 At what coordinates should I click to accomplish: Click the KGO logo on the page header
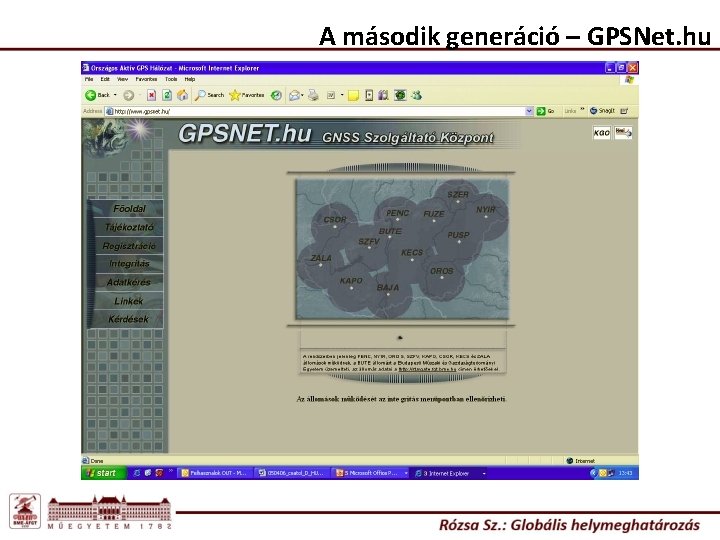(602, 133)
